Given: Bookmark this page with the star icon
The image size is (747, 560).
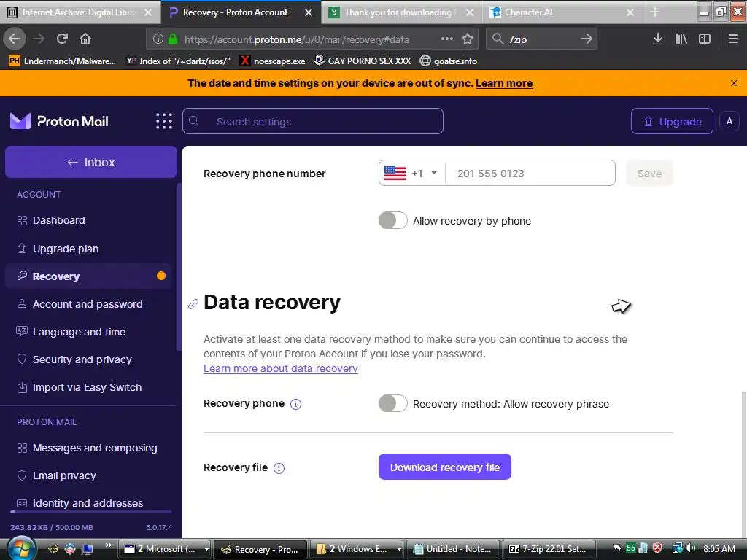Looking at the screenshot, I should 468,39.
